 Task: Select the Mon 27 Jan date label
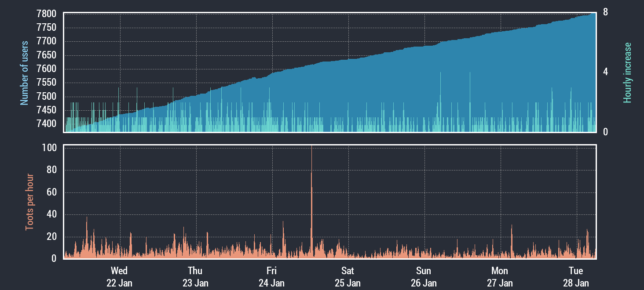coord(500,277)
